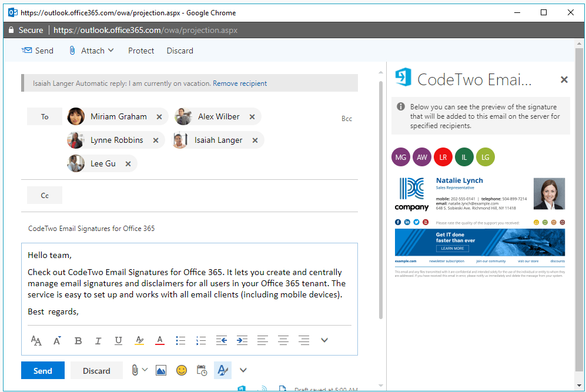Align text center
586x392 pixels.
pos(283,340)
